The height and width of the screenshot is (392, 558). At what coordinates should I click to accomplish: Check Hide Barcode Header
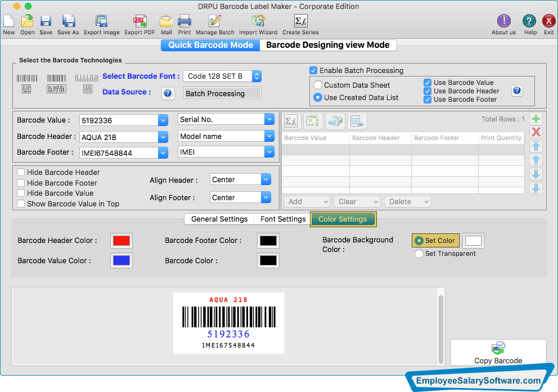(x=21, y=172)
